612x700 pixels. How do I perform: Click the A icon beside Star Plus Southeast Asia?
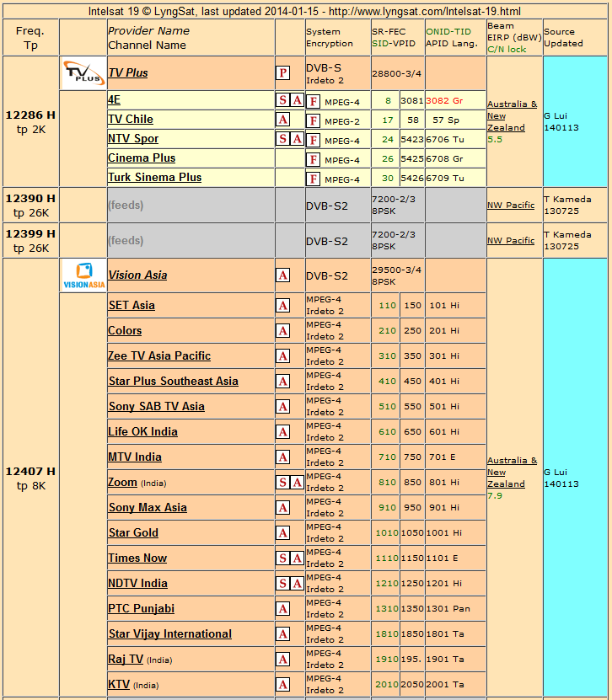click(282, 382)
